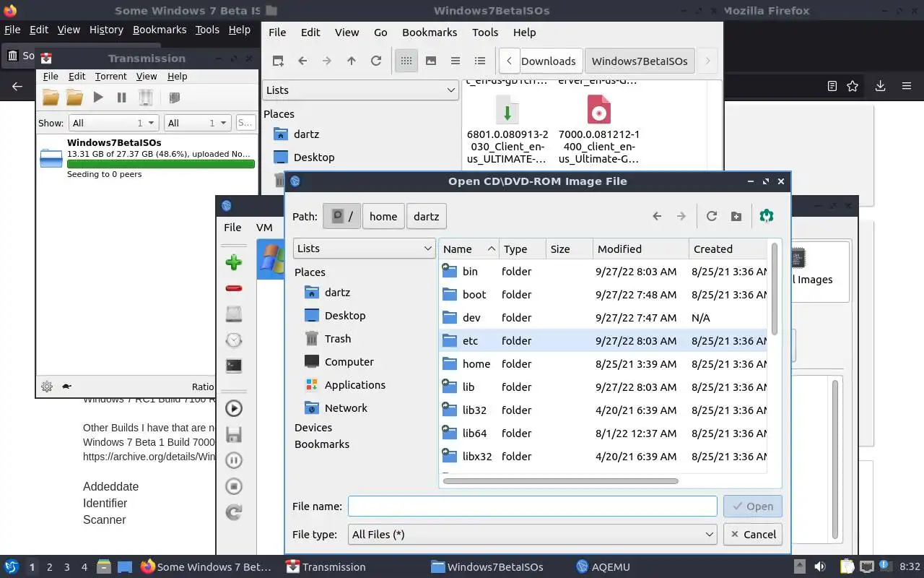
Task: Open the Lists dropdown in the Open Image dialog
Action: [x=365, y=248]
